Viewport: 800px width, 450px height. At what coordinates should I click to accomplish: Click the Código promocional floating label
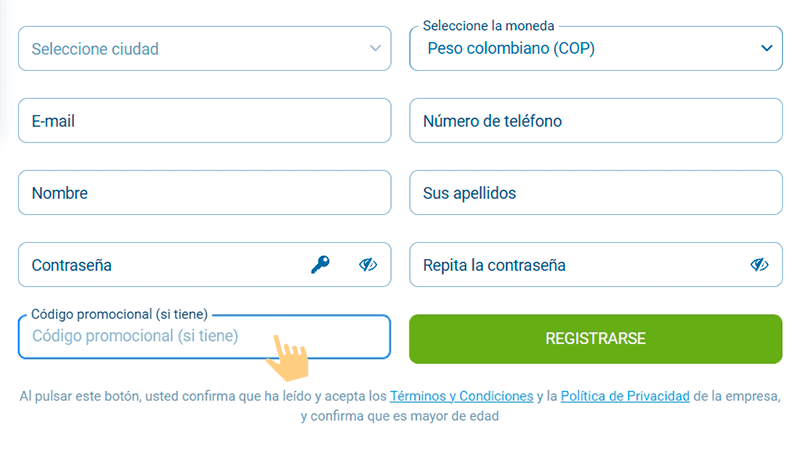[119, 314]
